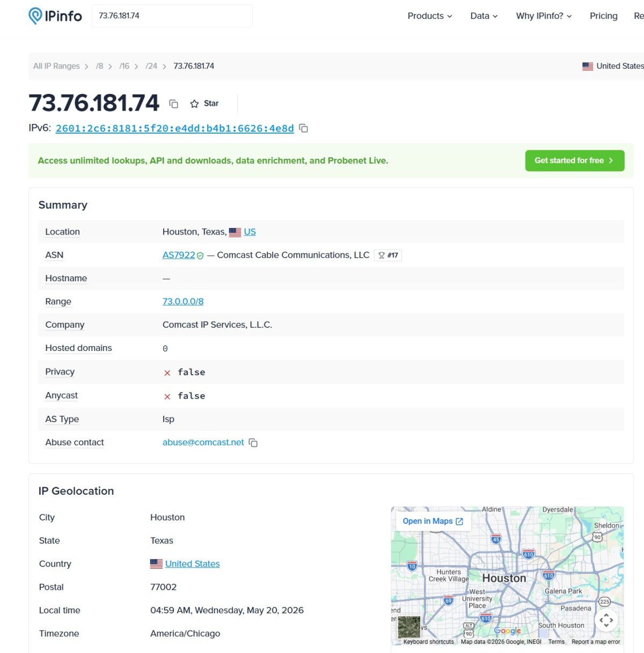Open United States link in IP Geolocation
The height and width of the screenshot is (653, 644).
point(192,564)
